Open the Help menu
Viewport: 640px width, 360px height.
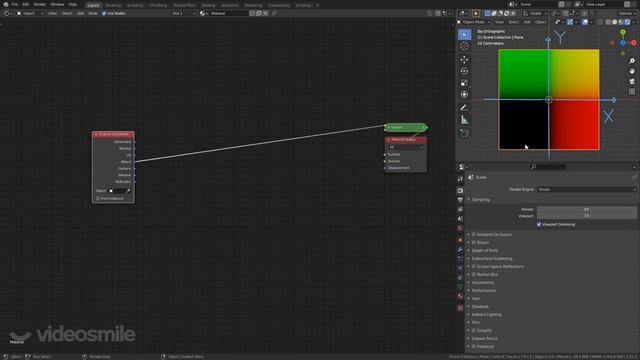pos(73,4)
